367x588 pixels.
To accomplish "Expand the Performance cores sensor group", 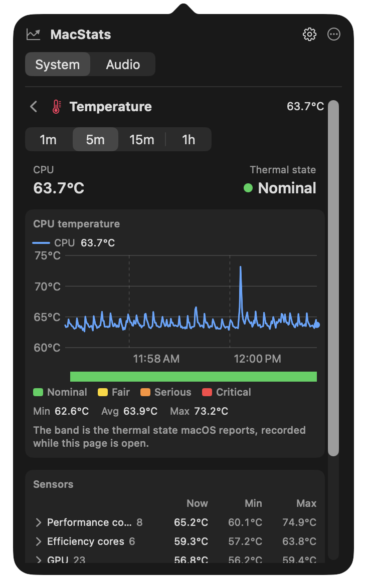I will click(38, 522).
